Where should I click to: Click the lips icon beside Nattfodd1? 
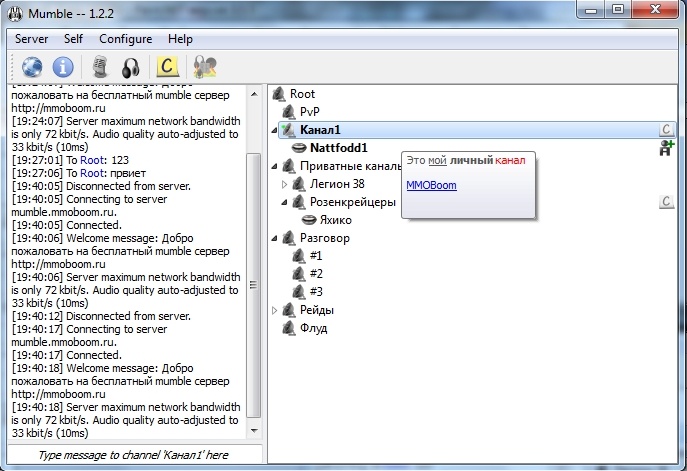pyautogui.click(x=299, y=148)
